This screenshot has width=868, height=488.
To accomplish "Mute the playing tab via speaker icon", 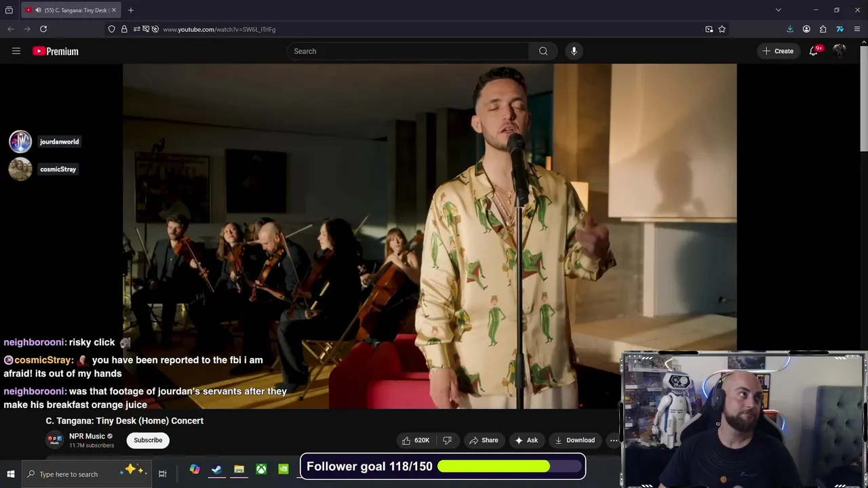I will pos(38,10).
